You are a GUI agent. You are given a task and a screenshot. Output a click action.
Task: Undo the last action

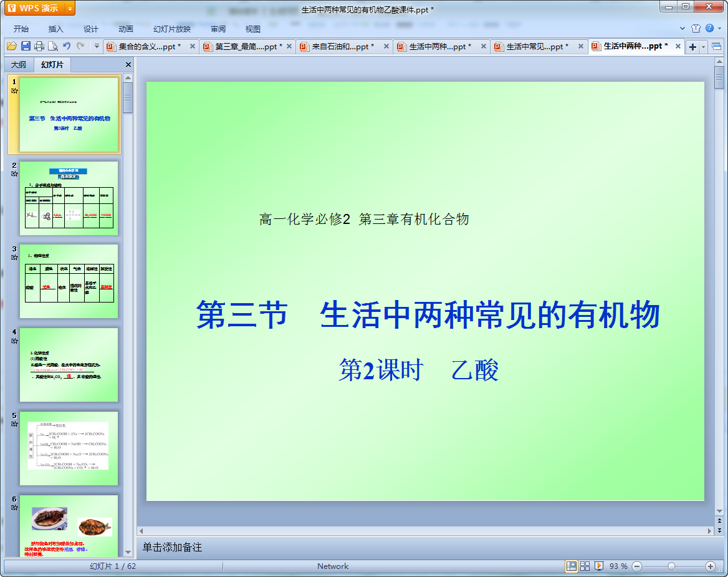(67, 46)
